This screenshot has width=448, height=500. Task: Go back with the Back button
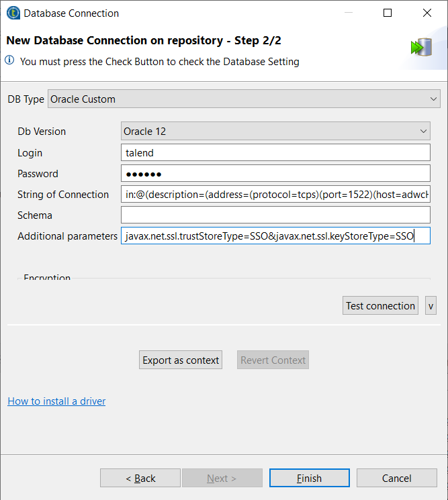[140, 479]
